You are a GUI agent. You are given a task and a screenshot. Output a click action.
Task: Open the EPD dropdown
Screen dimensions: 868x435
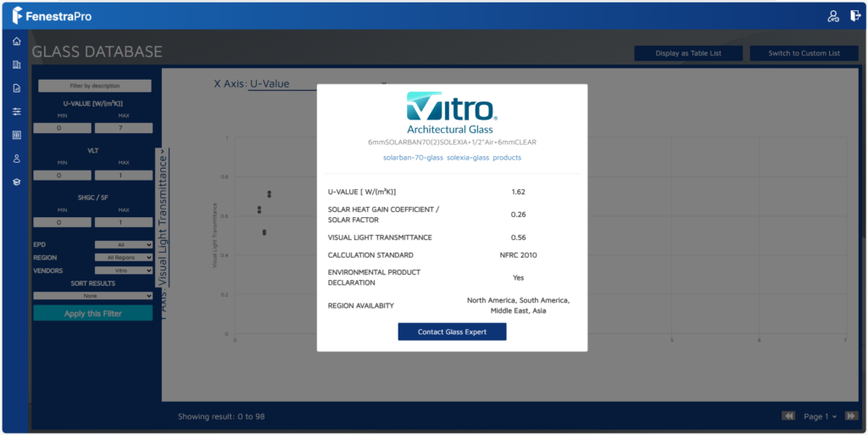click(124, 244)
